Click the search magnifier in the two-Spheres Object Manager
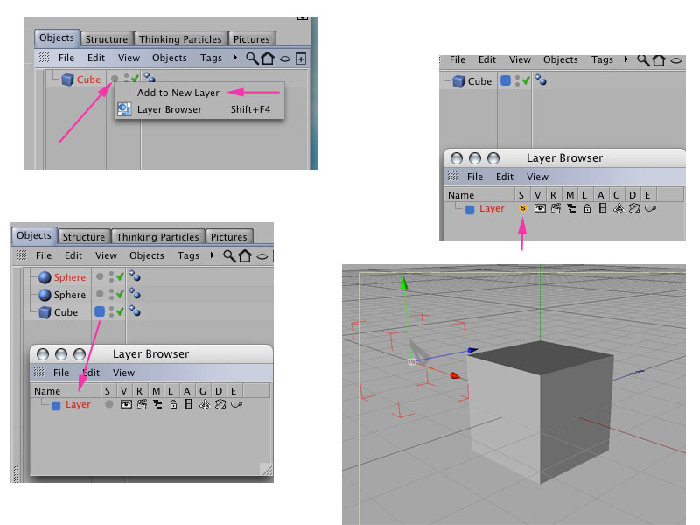This screenshot has height=525, width=700. pos(229,256)
